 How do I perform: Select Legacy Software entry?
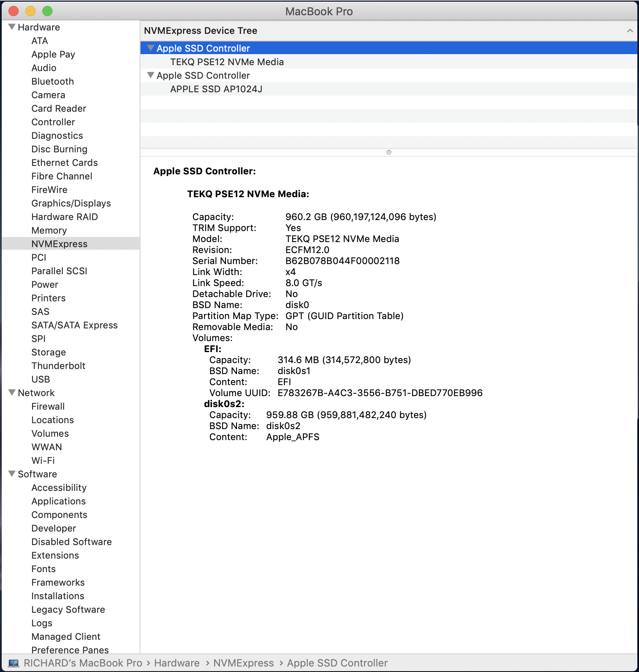point(68,609)
